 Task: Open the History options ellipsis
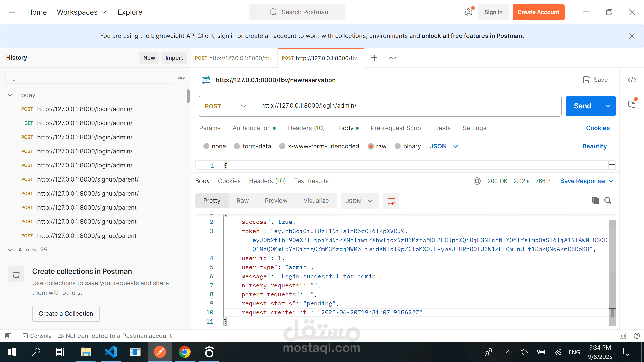[181, 78]
